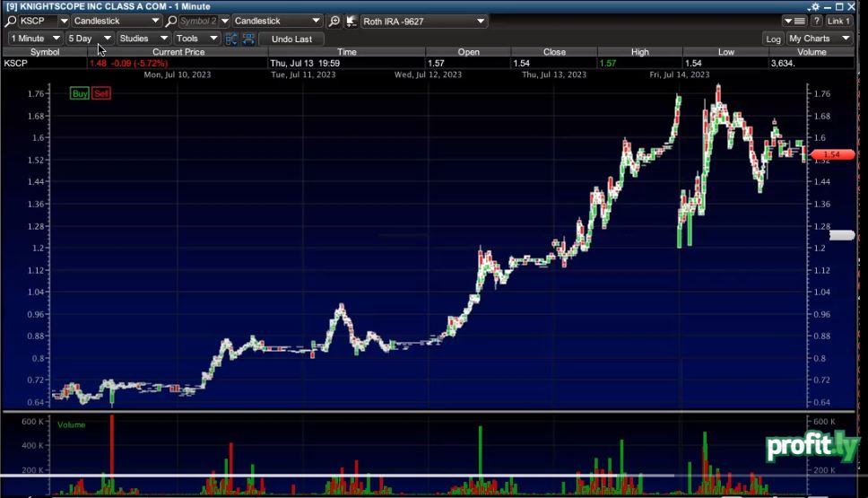Click the Undo Last button
This screenshot has height=498, width=868.
click(291, 39)
